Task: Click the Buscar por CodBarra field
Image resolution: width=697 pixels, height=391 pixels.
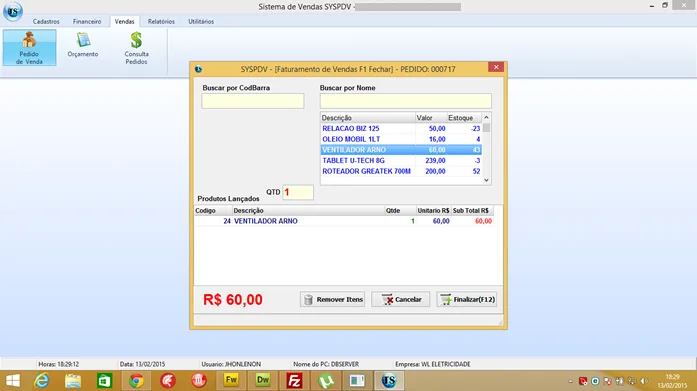Action: click(x=252, y=101)
